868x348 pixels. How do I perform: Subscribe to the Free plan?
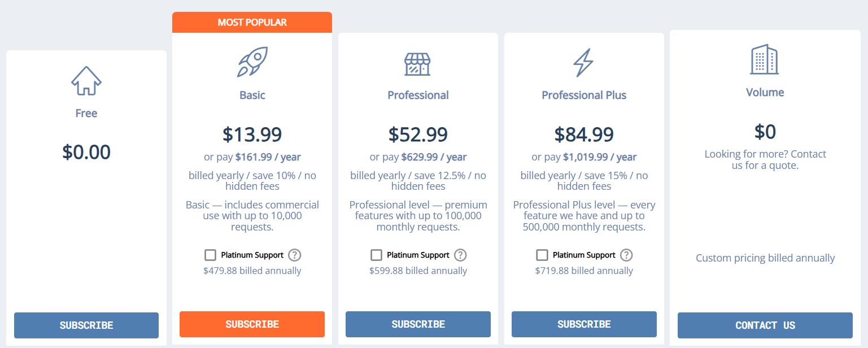86,325
